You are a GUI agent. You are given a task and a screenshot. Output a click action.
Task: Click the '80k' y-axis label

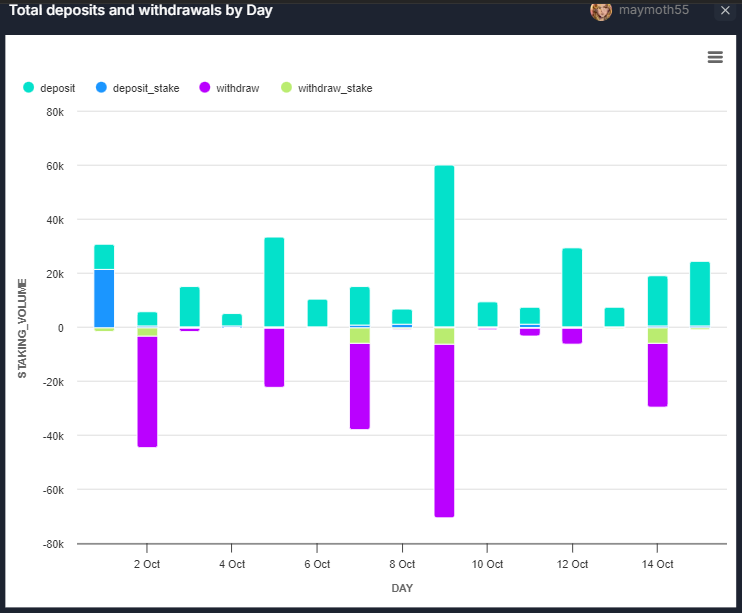(x=55, y=112)
